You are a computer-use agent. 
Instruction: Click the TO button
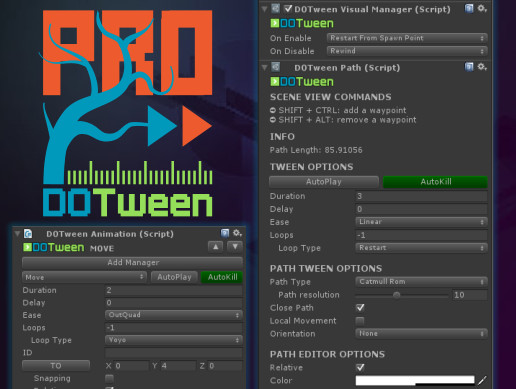[56, 366]
